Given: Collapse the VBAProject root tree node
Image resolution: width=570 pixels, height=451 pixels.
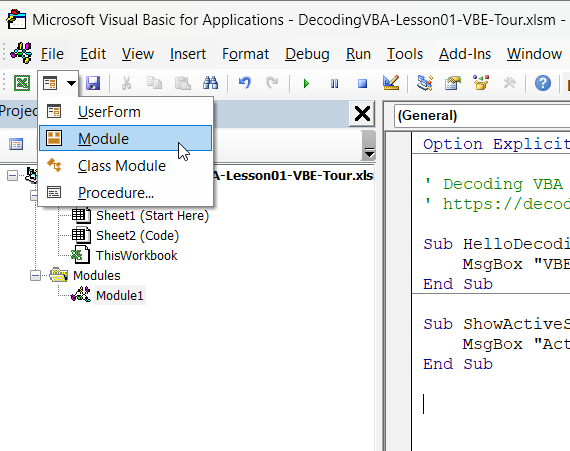Looking at the screenshot, I should point(12,176).
